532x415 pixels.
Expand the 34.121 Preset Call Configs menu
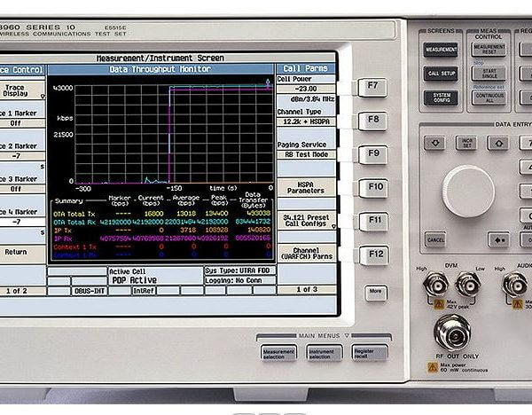(306, 221)
